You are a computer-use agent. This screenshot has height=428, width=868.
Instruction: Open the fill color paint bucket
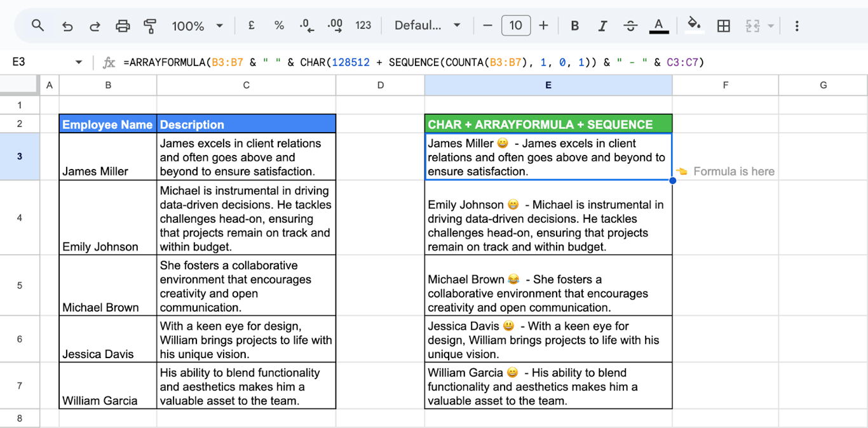[694, 25]
